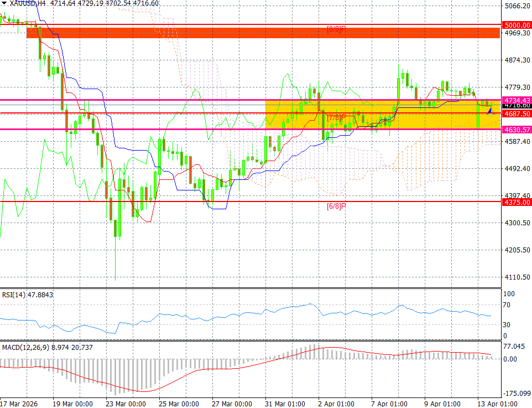Image resolution: width=532 pixels, height=408 pixels.
Task: Click the MACD(12,26,9) indicator label
Action: click(x=47, y=348)
